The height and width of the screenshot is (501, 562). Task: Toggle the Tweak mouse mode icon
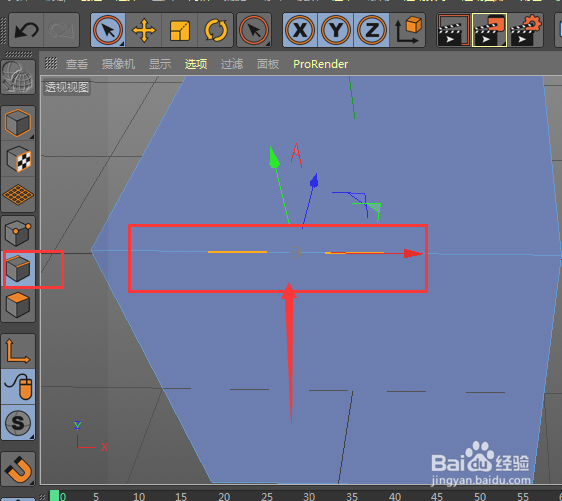pyautogui.click(x=18, y=387)
